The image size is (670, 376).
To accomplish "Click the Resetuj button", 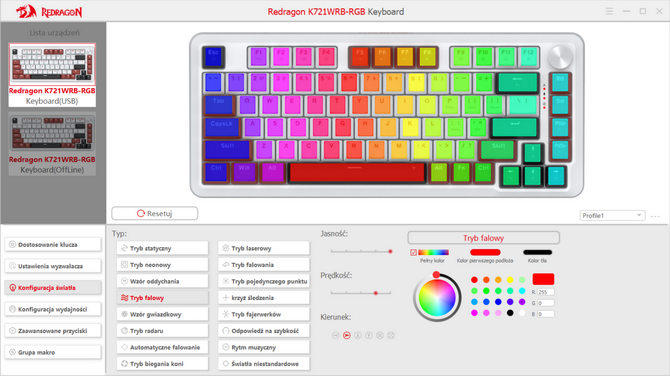I will (155, 213).
